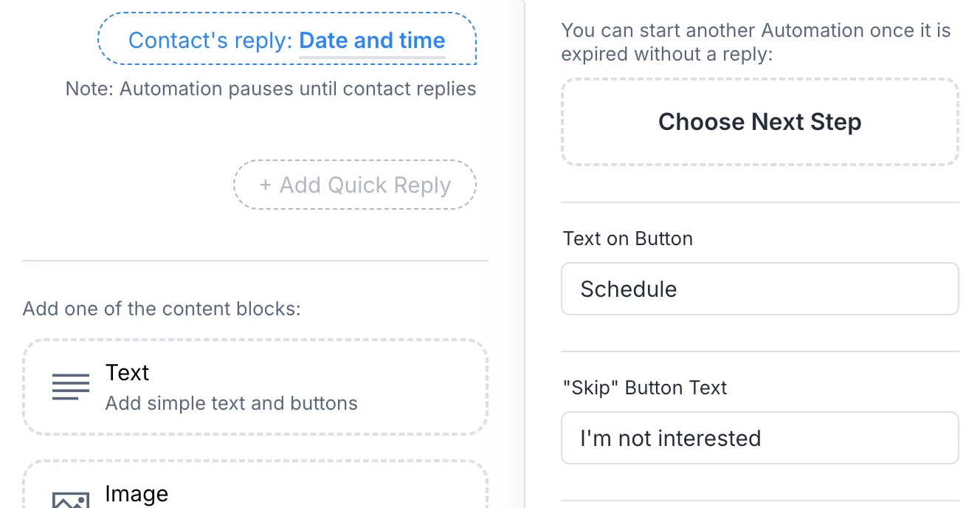Click the "Add simple text and buttons" description

(x=231, y=403)
